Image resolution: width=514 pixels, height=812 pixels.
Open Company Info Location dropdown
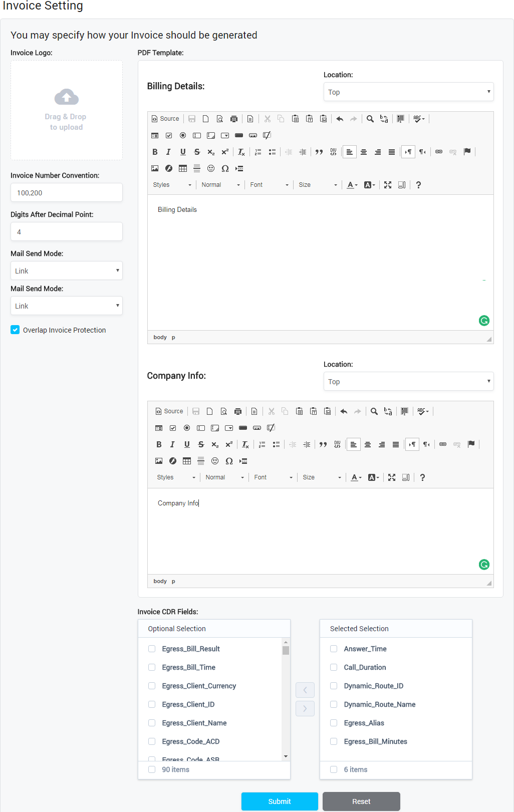pyautogui.click(x=409, y=381)
